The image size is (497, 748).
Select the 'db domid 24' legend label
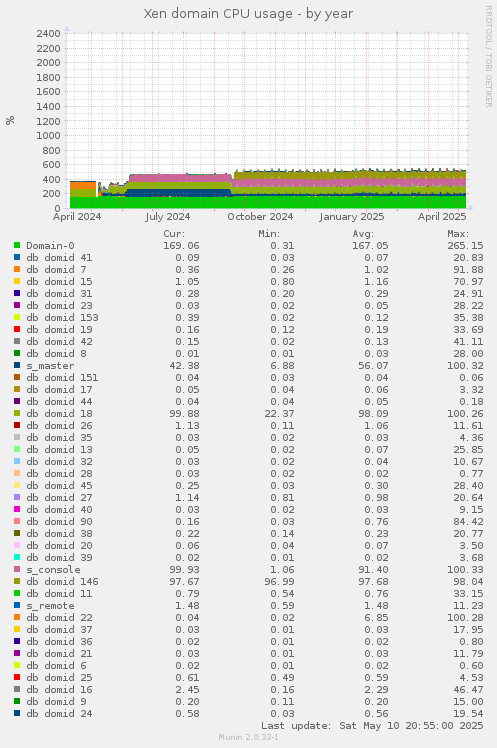tap(59, 714)
